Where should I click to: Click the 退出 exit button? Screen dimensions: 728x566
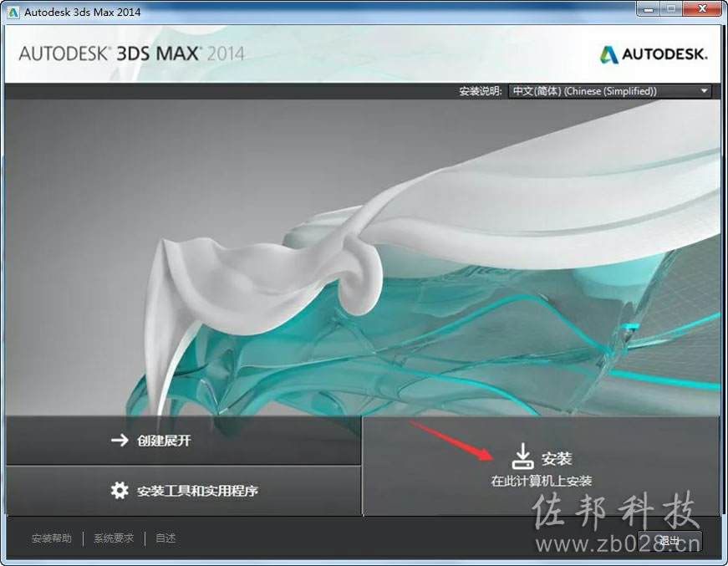669,540
